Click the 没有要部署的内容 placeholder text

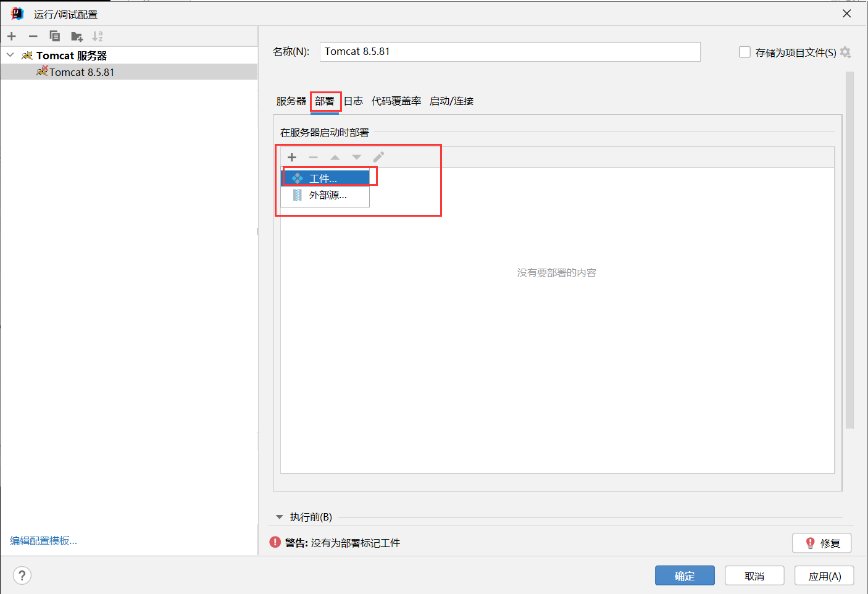557,272
